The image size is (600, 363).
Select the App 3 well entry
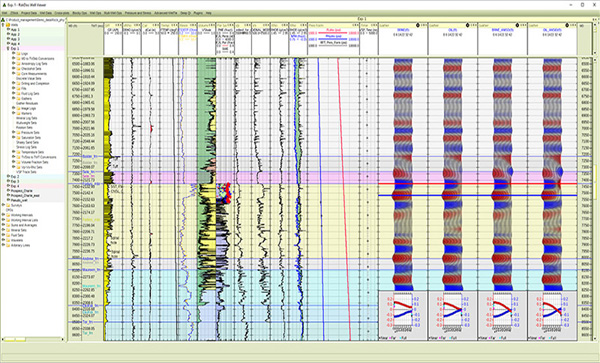(x=15, y=39)
